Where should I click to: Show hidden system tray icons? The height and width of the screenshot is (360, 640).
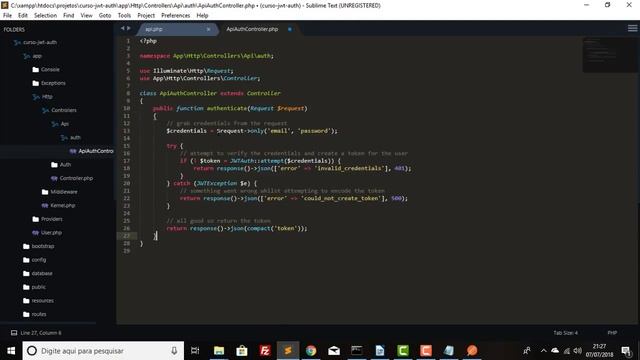[544, 351]
